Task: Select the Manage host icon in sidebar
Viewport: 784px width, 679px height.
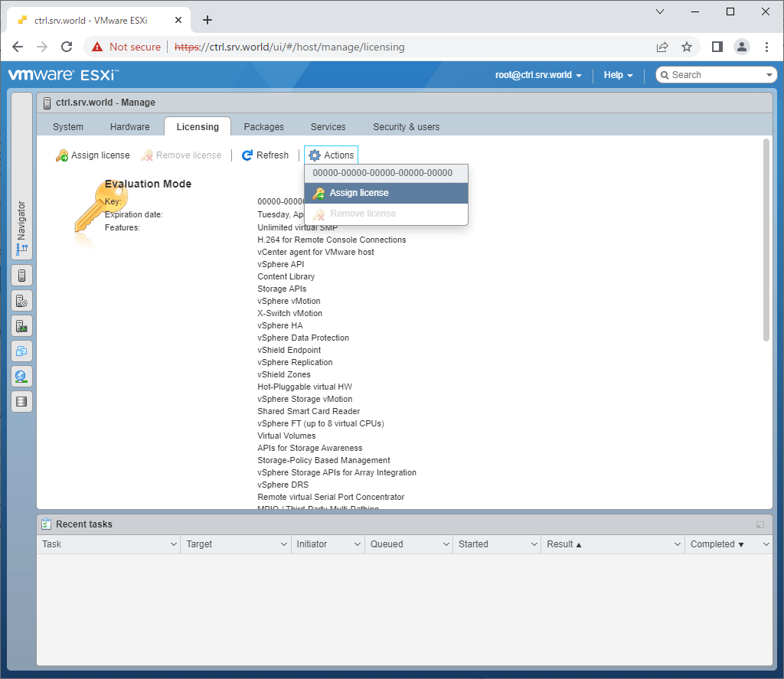Action: pyautogui.click(x=21, y=300)
